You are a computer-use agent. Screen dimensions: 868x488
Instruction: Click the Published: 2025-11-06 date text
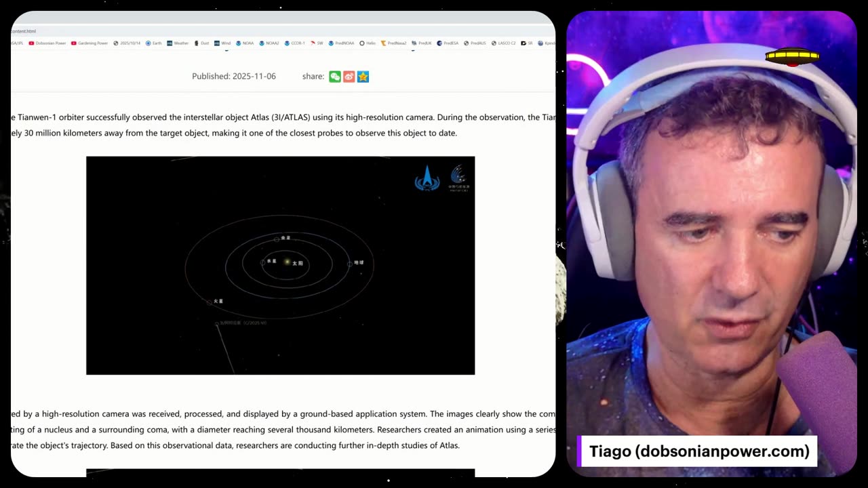pyautogui.click(x=234, y=77)
